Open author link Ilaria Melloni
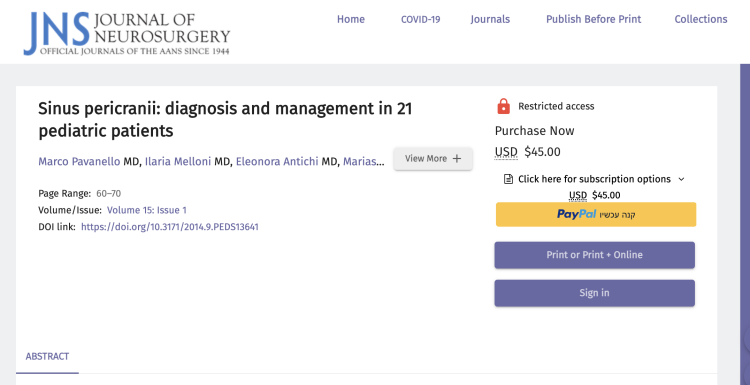This screenshot has width=750, height=385. click(x=178, y=162)
